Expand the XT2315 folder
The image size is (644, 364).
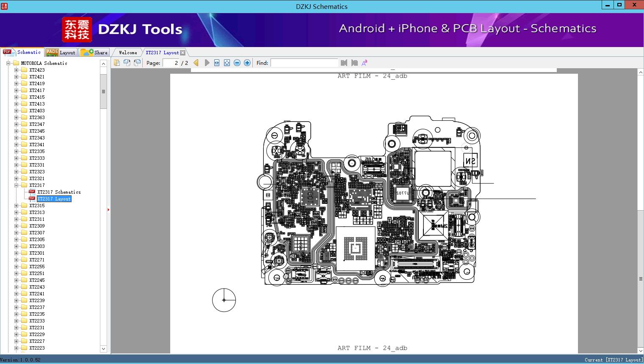coord(16,206)
